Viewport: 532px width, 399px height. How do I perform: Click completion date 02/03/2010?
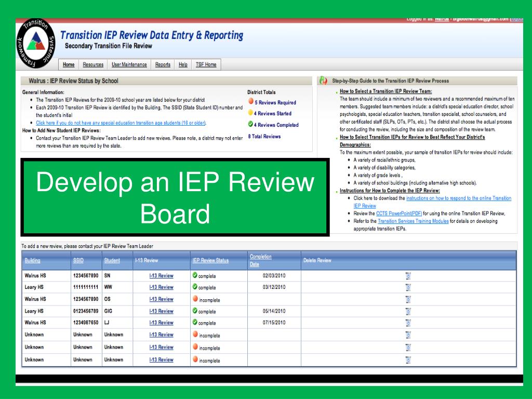274,275
